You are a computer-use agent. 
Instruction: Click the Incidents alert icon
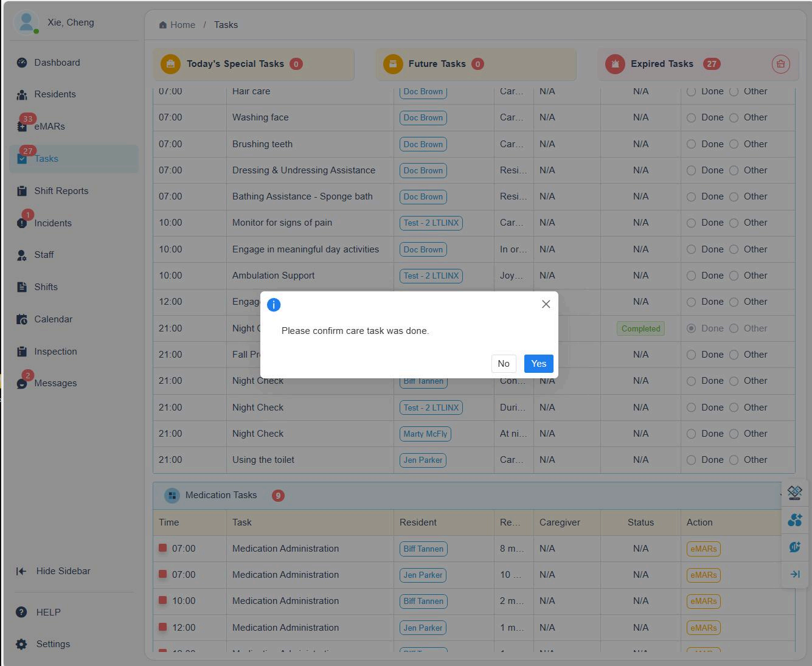point(22,223)
